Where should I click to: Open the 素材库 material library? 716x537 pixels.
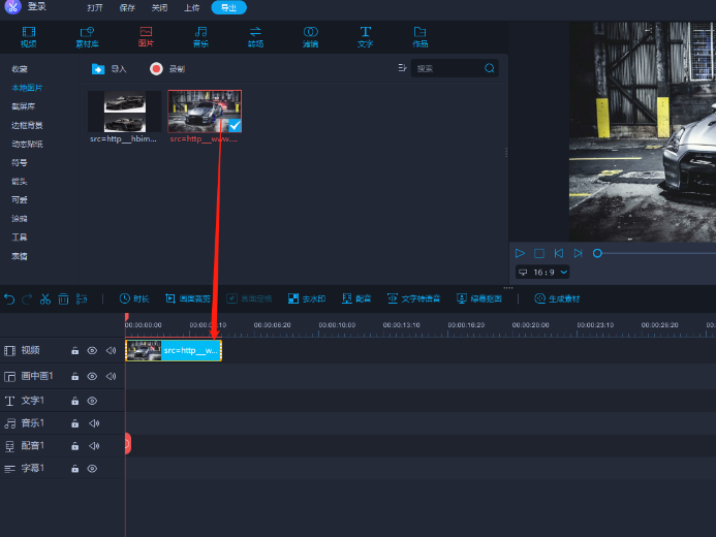pos(87,37)
